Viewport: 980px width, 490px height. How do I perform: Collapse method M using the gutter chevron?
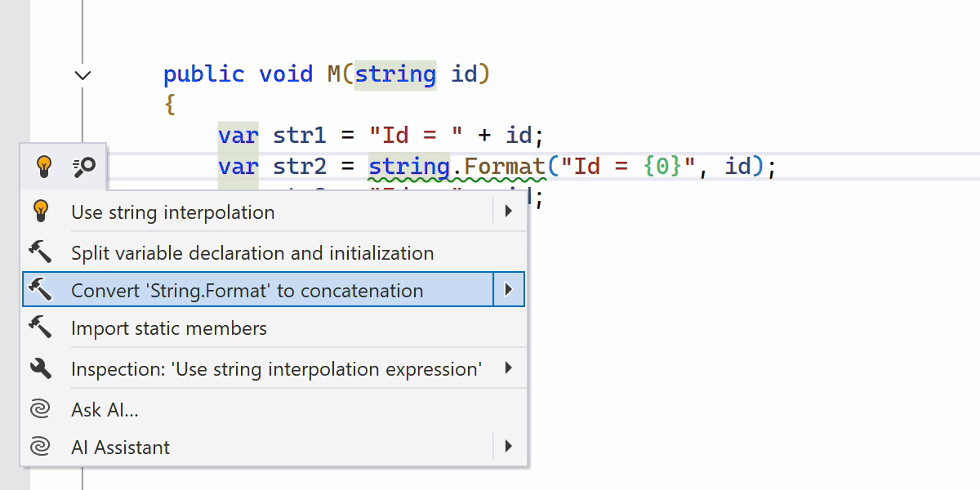pos(82,75)
